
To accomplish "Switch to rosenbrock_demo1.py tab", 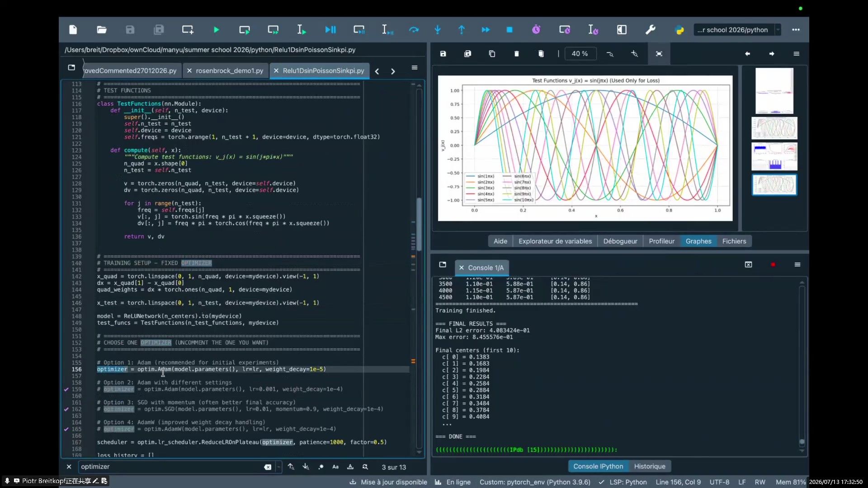I will (229, 71).
